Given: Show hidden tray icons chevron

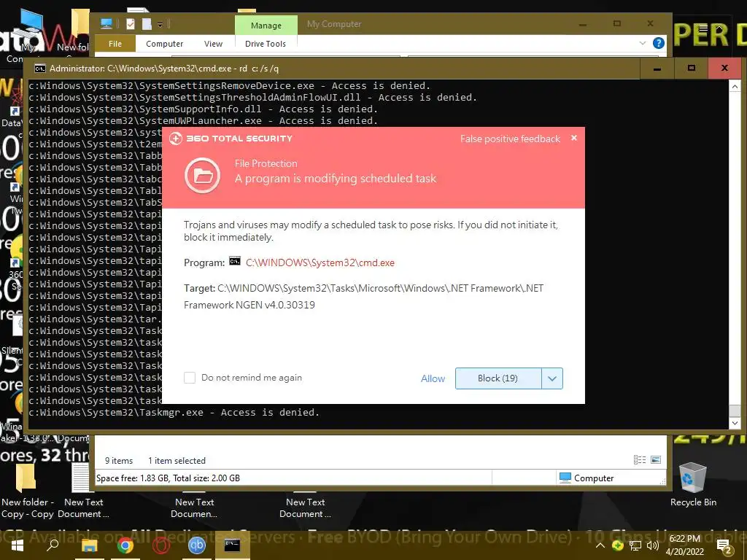Looking at the screenshot, I should 600,545.
